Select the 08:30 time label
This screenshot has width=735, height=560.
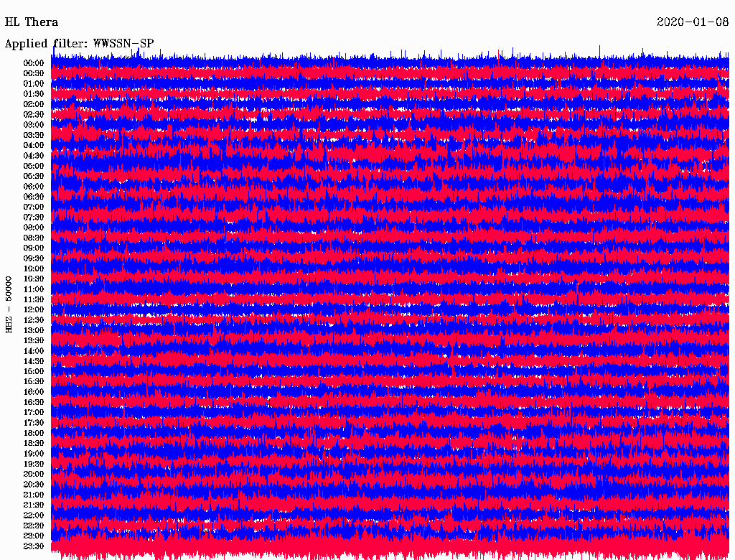33,238
